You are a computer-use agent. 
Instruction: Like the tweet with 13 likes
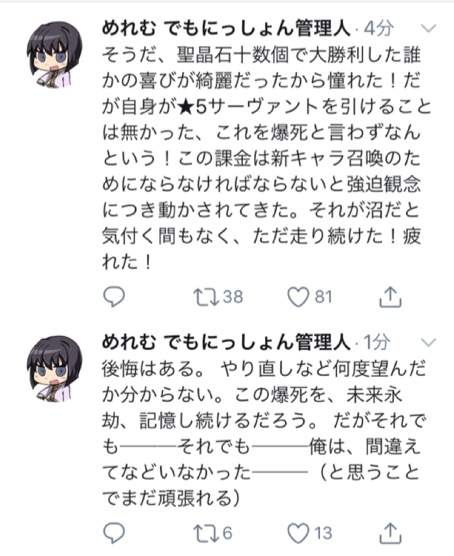(x=298, y=533)
